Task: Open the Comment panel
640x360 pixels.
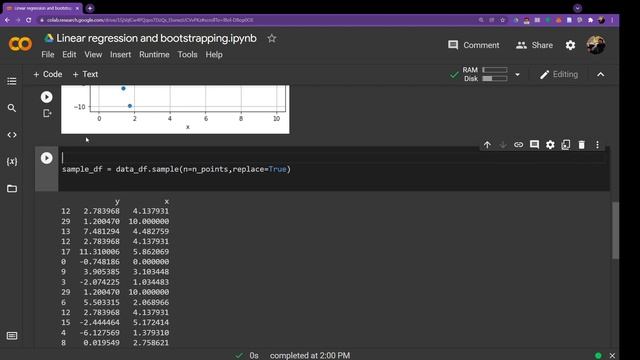Action: click(473, 45)
